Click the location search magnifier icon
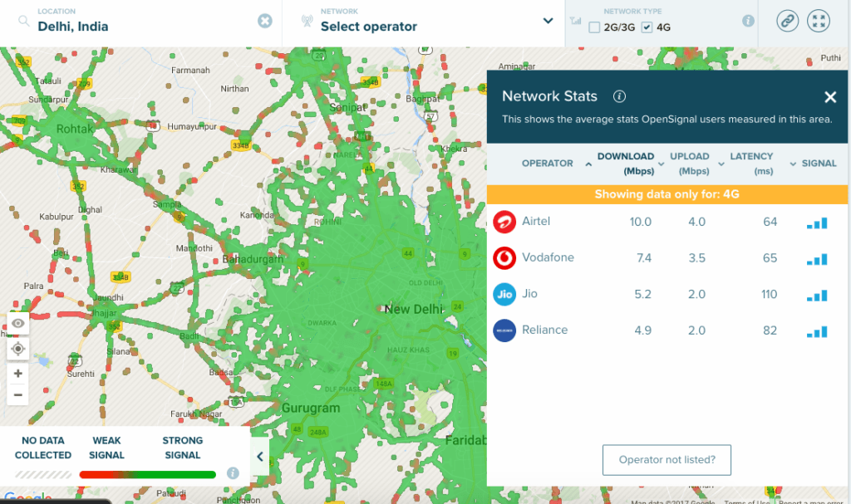The height and width of the screenshot is (504, 851). (23, 21)
